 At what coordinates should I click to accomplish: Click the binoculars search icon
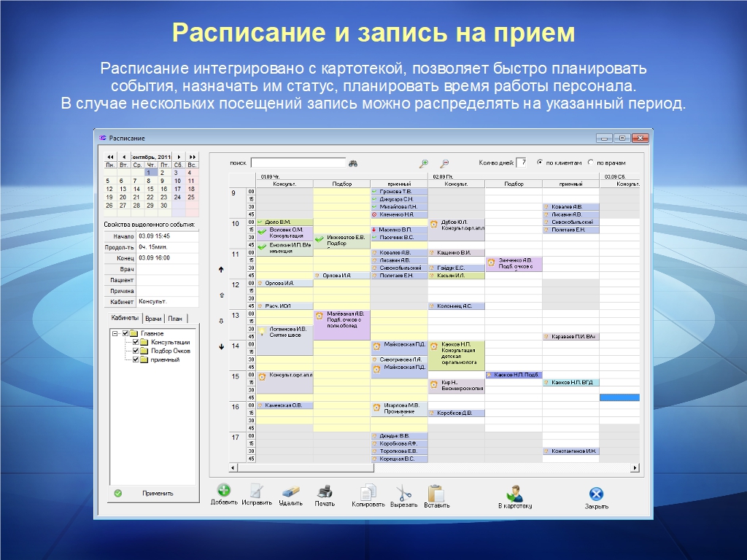[x=354, y=163]
